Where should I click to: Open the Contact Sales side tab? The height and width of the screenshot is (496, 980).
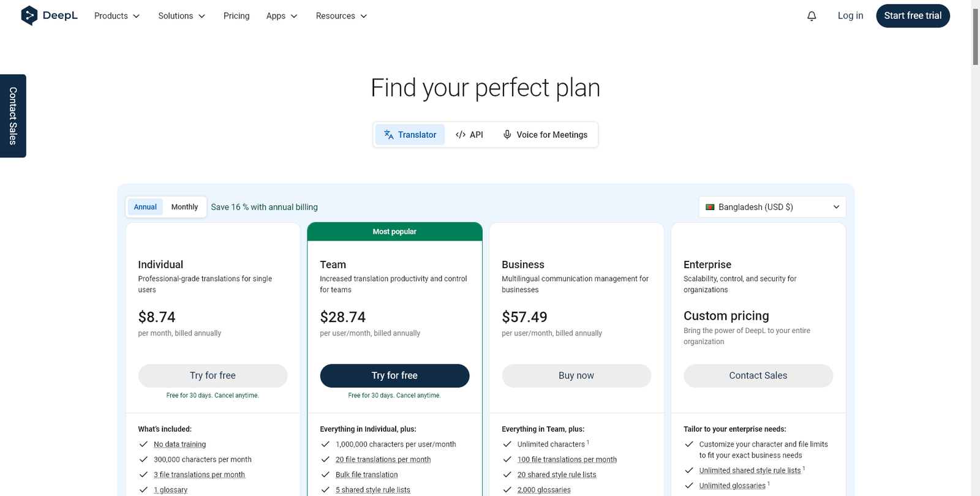[13, 116]
